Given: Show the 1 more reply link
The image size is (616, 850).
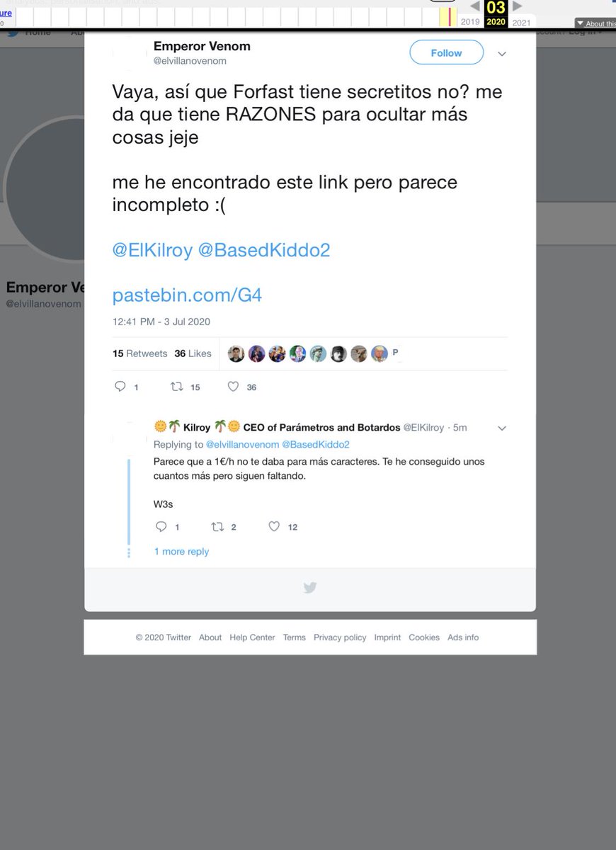Looking at the screenshot, I should click(x=181, y=551).
